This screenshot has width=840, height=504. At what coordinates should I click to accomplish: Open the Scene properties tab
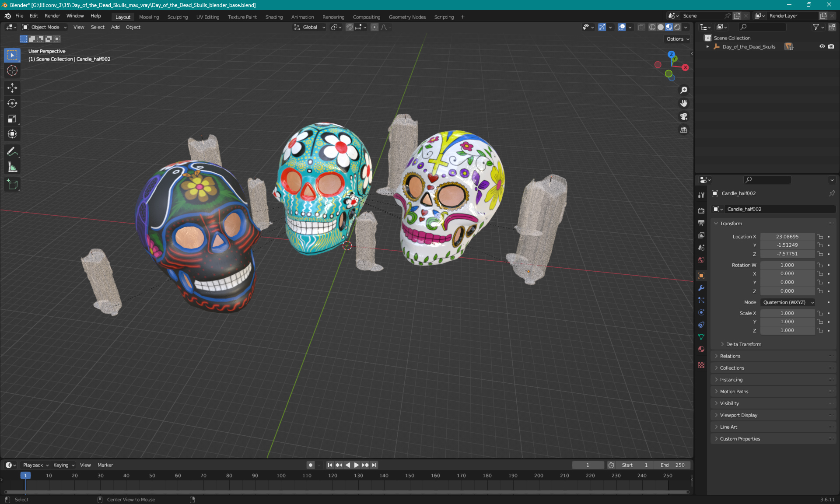(x=701, y=248)
